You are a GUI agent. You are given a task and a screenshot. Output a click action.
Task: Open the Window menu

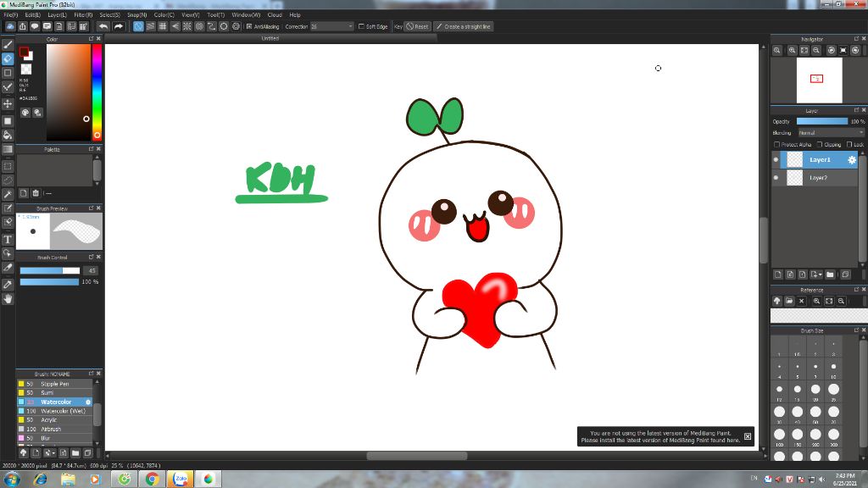(246, 15)
